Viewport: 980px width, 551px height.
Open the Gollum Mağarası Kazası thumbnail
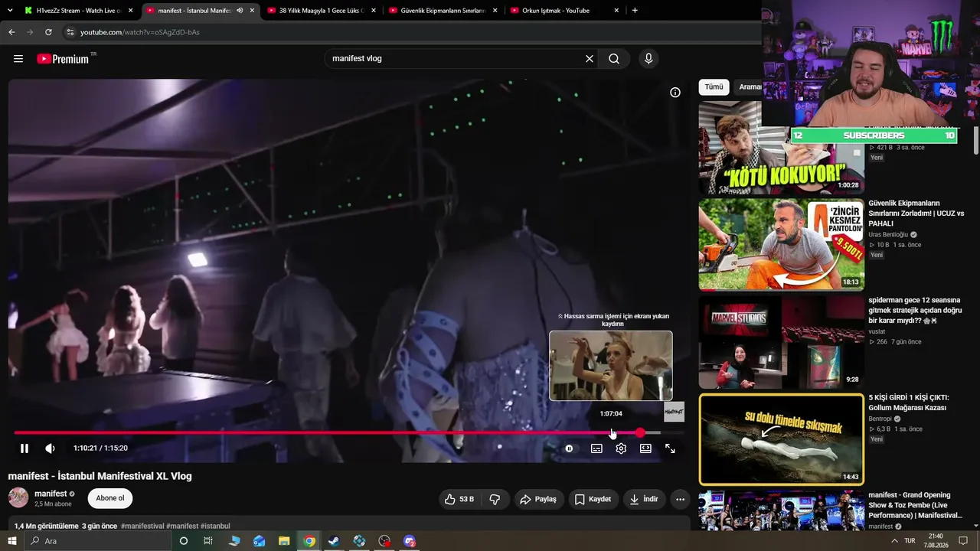(782, 439)
